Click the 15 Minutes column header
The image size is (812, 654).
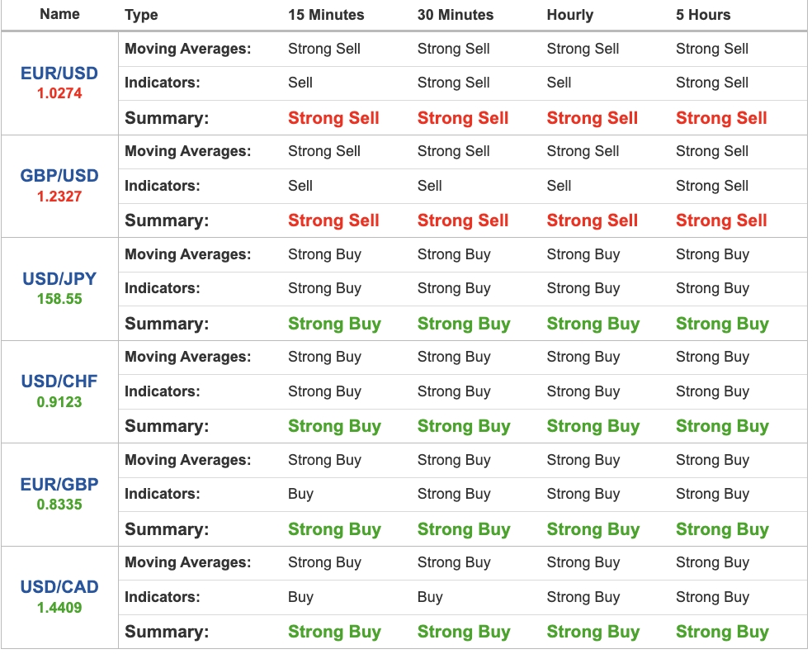326,15
